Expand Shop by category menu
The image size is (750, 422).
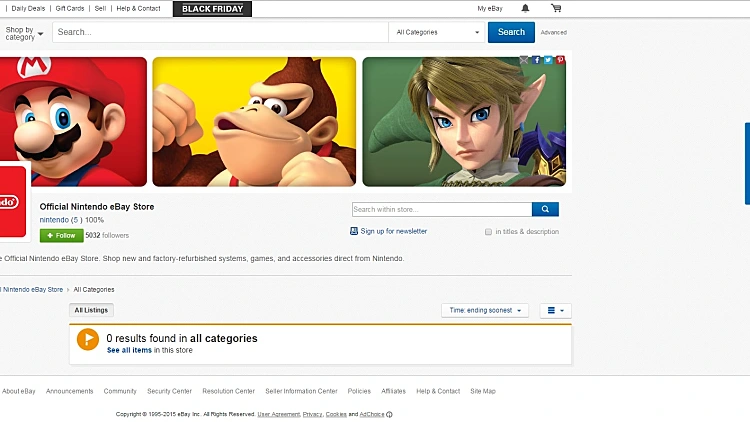pos(24,33)
